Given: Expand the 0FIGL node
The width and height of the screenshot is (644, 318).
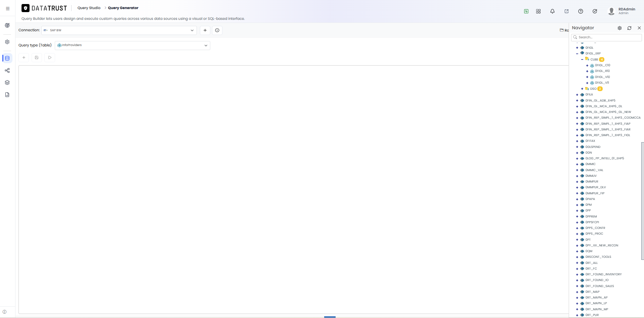Looking at the screenshot, I should tap(577, 48).
